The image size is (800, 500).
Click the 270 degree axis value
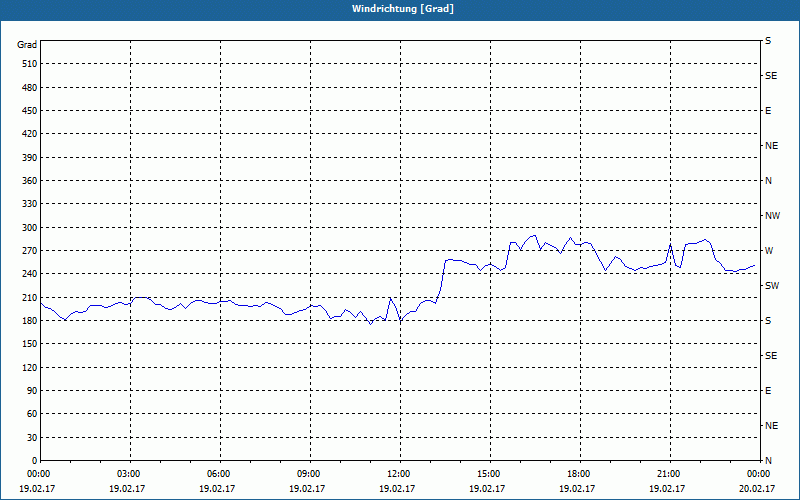(30, 251)
